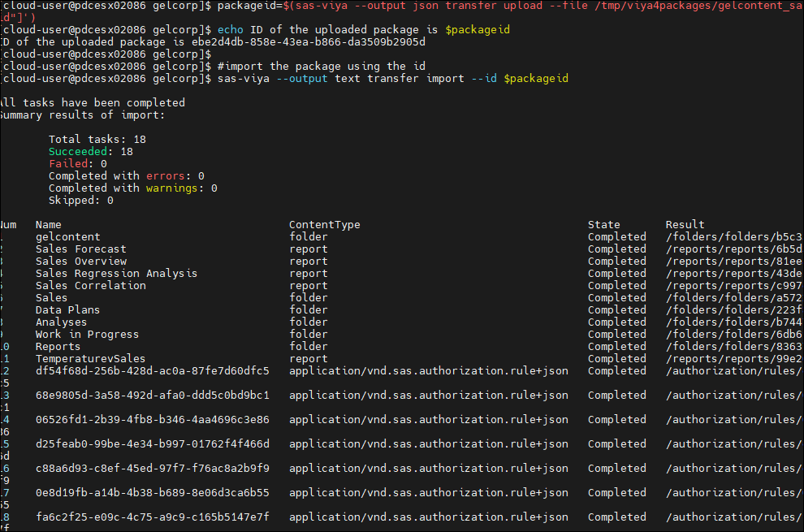Click the green Succeeded label
This screenshot has height=532, width=804.
[x=78, y=152]
